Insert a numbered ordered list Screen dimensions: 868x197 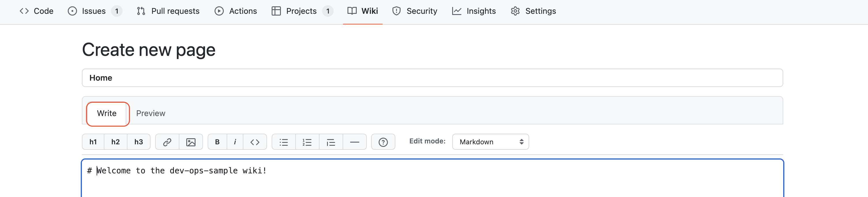307,142
